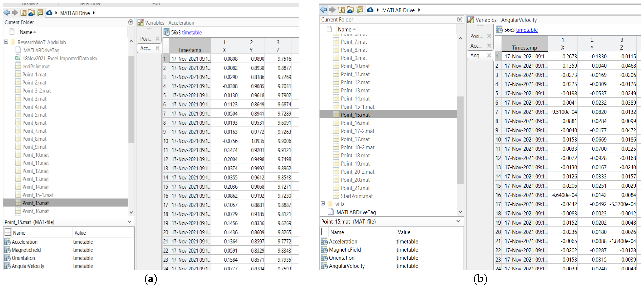Screen dimensions: 644x288
Task: Close the Acc... tab in right panel
Action: pyautogui.click(x=489, y=46)
